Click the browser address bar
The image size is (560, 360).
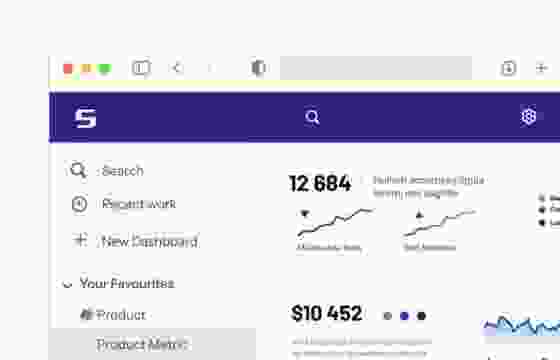(376, 68)
